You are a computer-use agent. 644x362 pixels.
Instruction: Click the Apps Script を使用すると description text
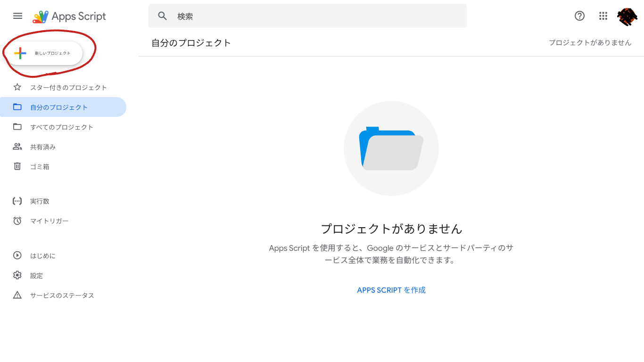click(391, 254)
